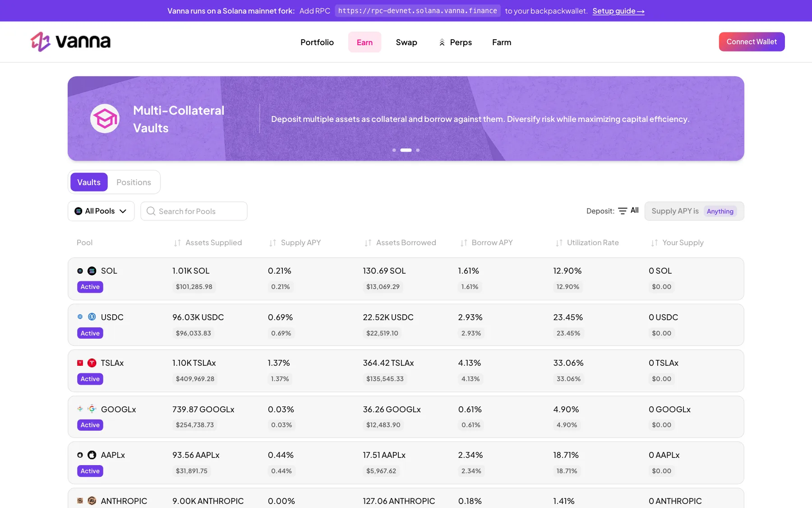This screenshot has width=812, height=508.
Task: Click the SOL token icon
Action: [x=92, y=271]
